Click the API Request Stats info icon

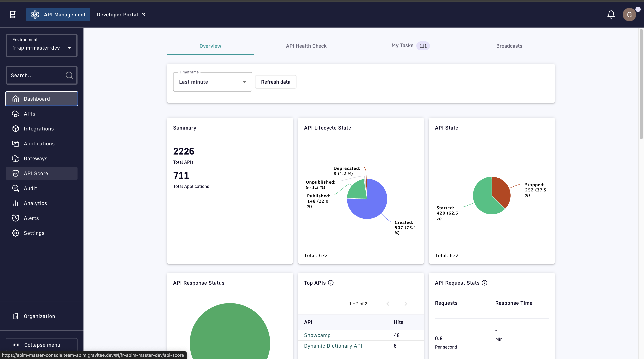pos(484,283)
